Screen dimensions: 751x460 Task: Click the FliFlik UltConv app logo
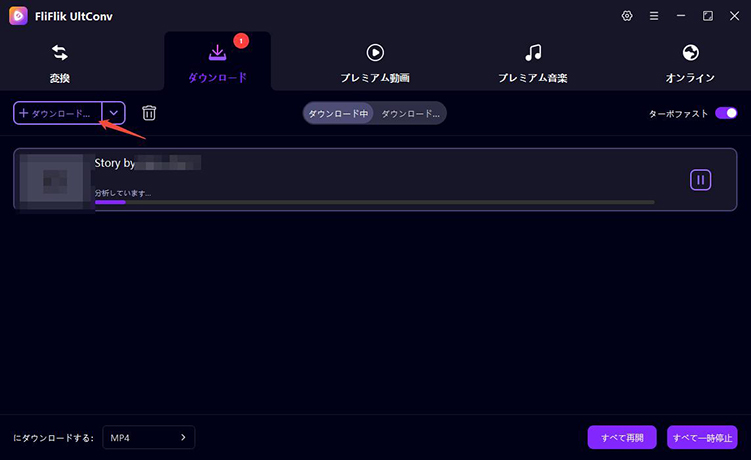point(18,16)
